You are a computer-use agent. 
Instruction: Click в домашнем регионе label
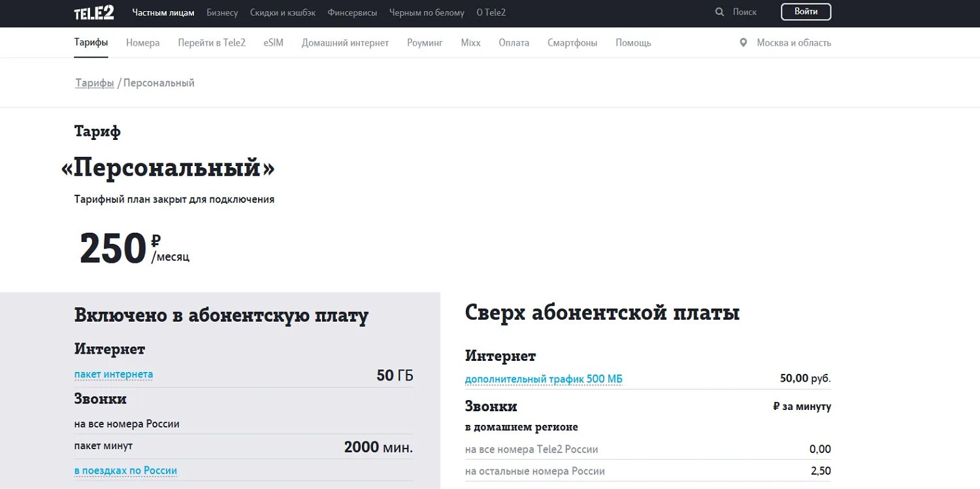[521, 428]
